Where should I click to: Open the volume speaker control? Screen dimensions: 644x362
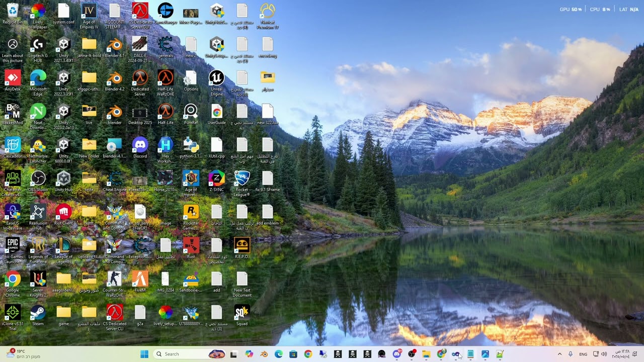point(604,354)
